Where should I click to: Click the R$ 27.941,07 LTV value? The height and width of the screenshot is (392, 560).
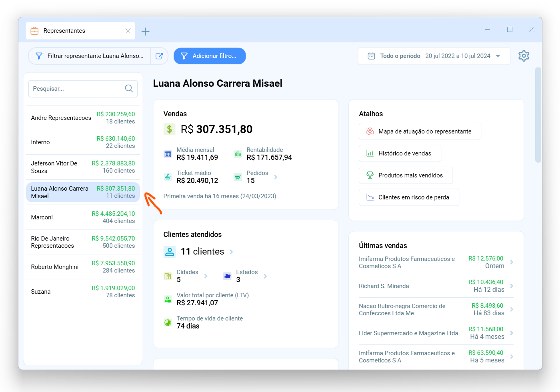(197, 303)
